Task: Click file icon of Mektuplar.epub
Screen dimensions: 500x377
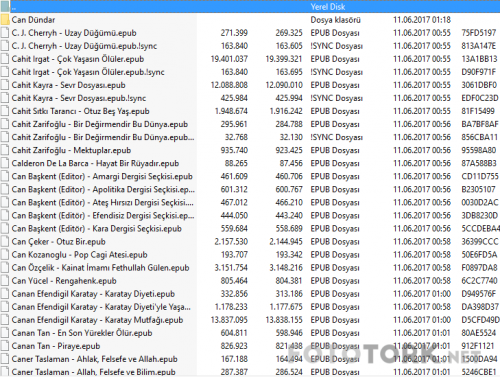Action: (x=5, y=150)
